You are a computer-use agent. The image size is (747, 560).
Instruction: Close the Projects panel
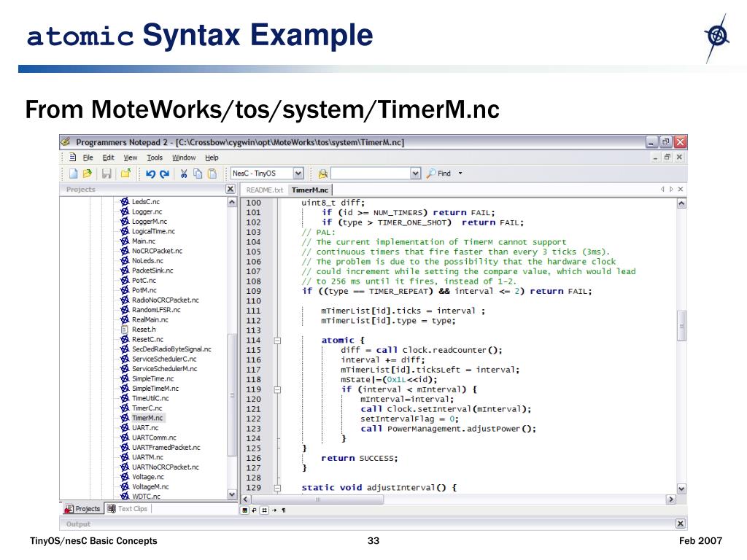coord(230,189)
